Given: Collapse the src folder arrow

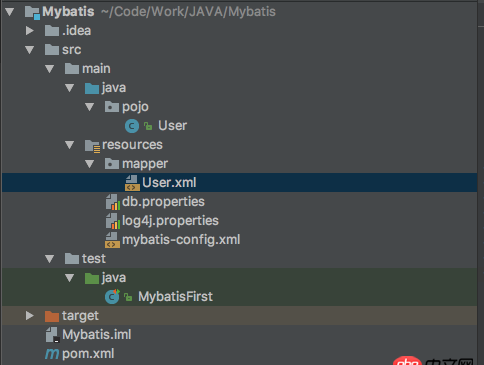Looking at the screenshot, I should 30,50.
